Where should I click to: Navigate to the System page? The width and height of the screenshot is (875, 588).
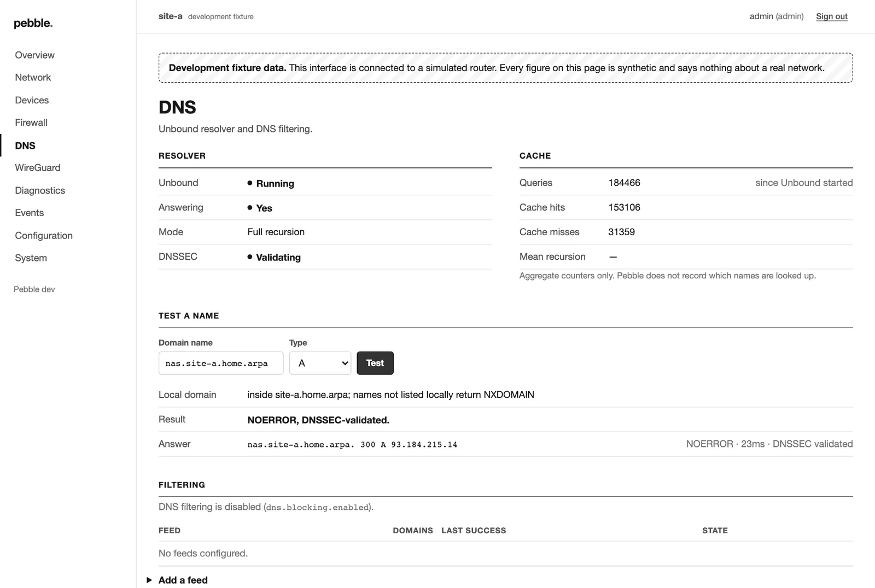(31, 258)
